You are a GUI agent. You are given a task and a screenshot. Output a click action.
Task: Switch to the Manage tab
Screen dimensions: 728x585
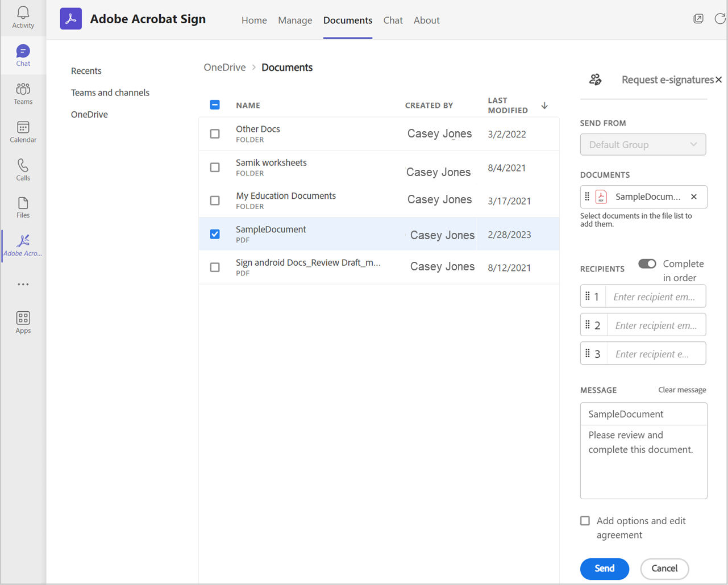click(x=295, y=20)
